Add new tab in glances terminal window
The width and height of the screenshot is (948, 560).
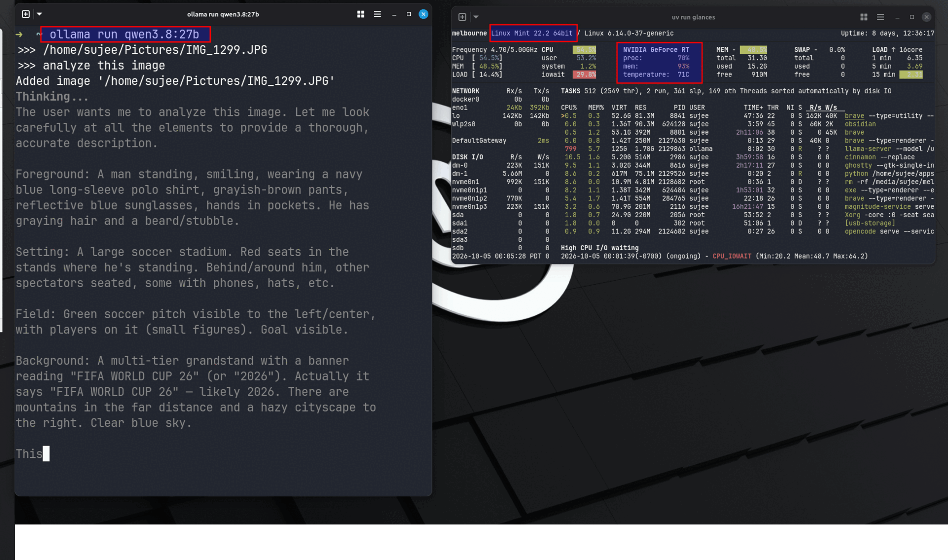click(462, 17)
